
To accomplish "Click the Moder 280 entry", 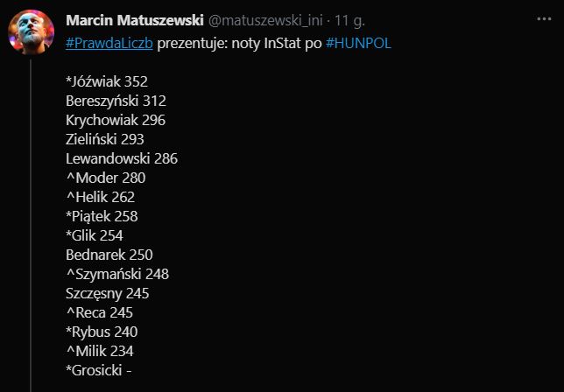I will (x=105, y=178).
